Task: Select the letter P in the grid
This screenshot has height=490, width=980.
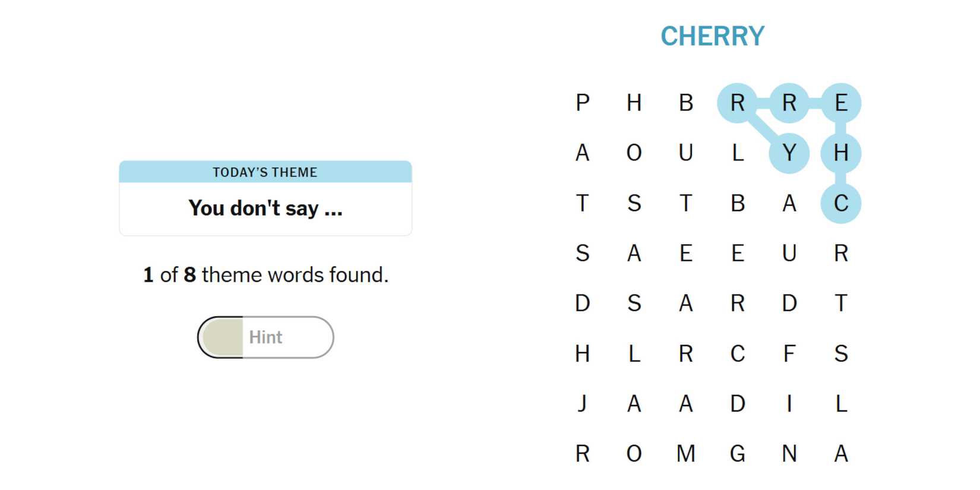Action: pyautogui.click(x=583, y=103)
